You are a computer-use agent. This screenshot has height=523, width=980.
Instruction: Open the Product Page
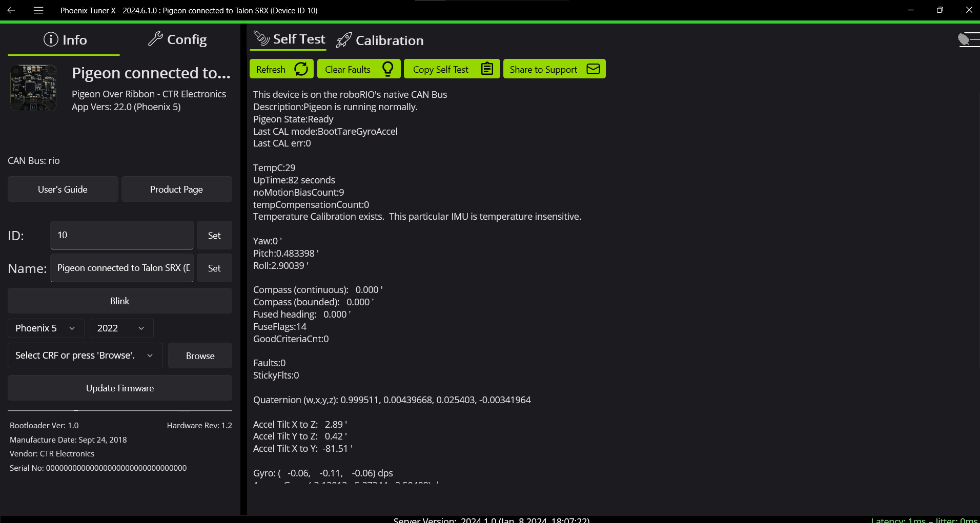pos(176,189)
